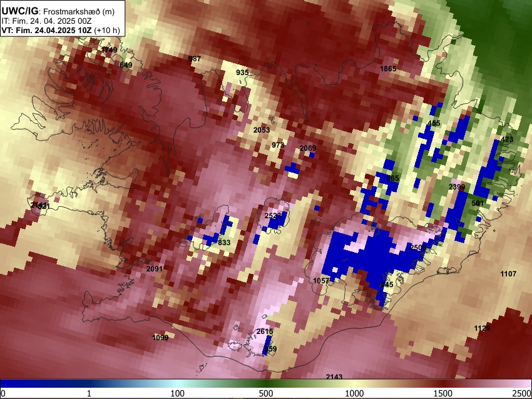Image resolution: width=532 pixels, height=399 pixels.
Task: Click the map value '833'
Action: pos(224,243)
